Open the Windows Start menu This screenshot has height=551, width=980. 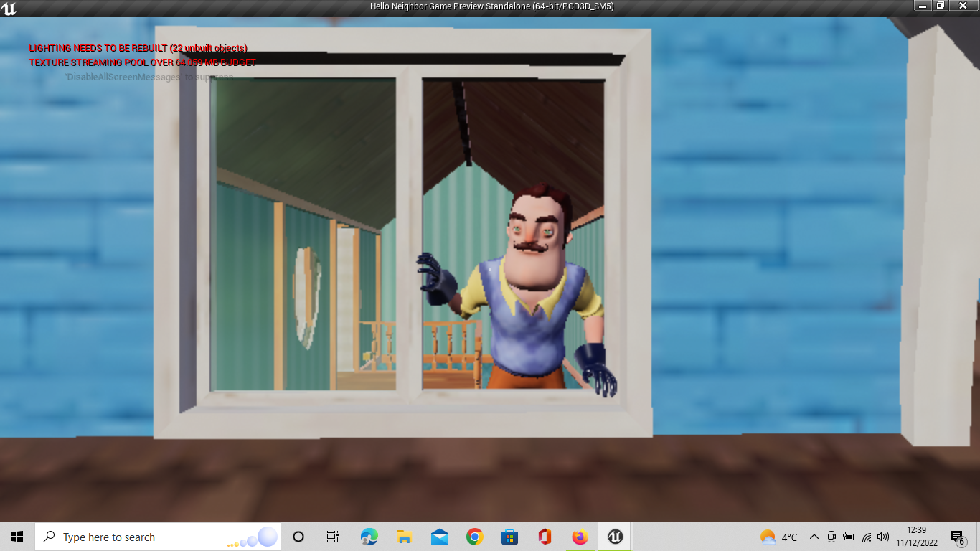(x=17, y=537)
